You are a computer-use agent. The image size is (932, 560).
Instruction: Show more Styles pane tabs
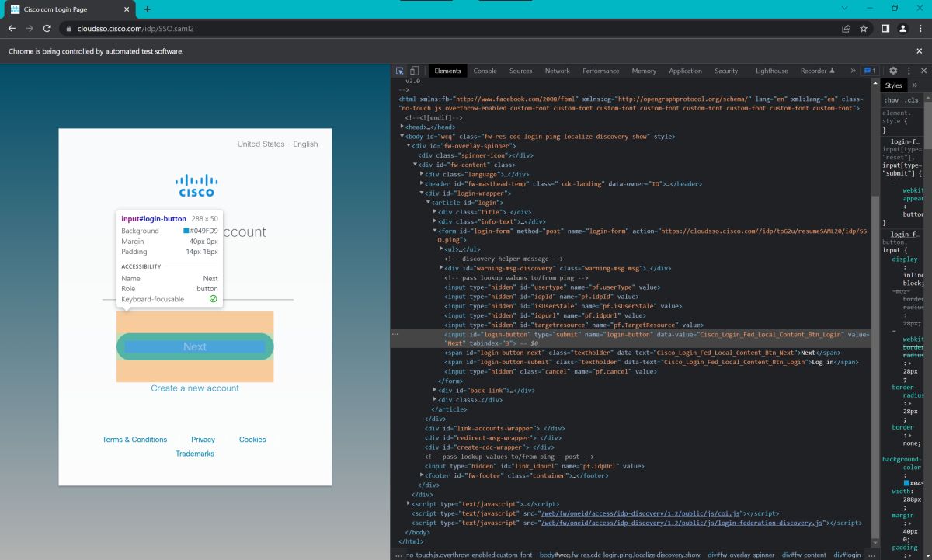pyautogui.click(x=914, y=85)
